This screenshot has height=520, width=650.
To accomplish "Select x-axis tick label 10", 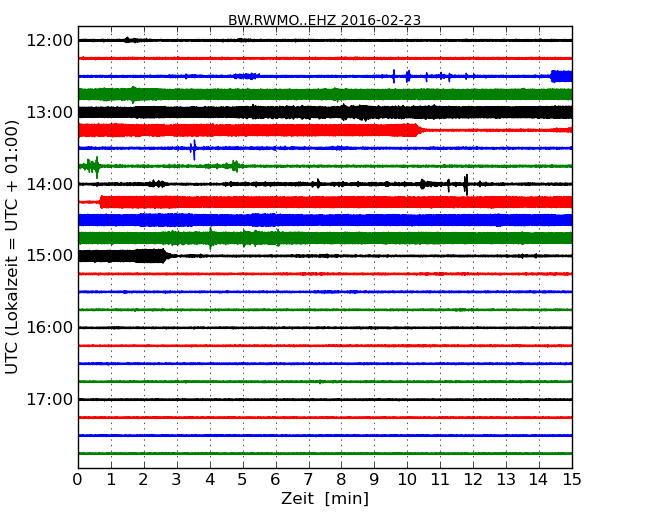I will 407,480.
